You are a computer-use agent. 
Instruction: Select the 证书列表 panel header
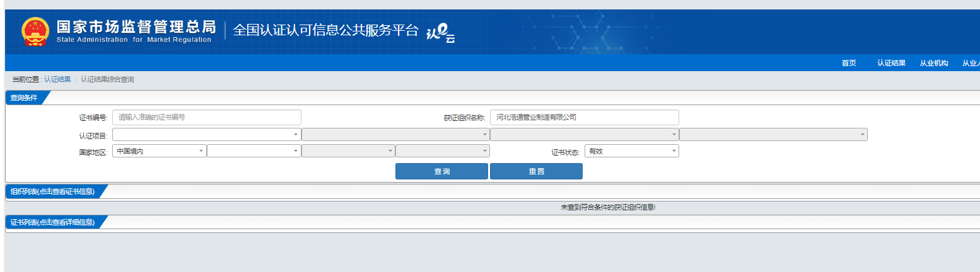click(53, 222)
